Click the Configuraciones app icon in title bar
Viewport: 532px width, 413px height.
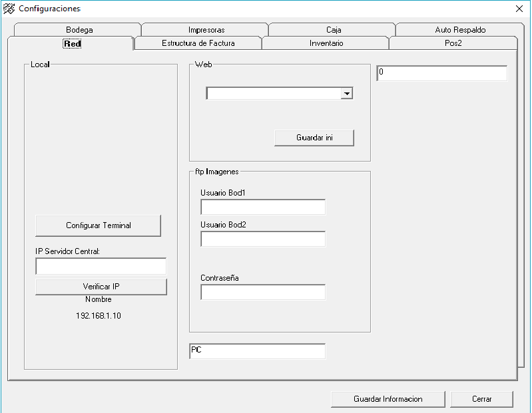(x=9, y=9)
